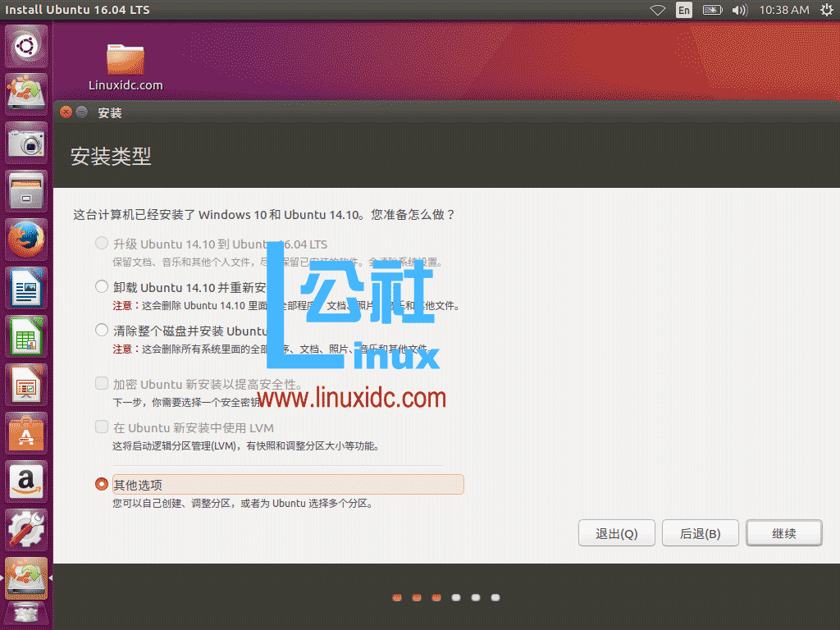Open the keyboard layout menu labeled En
840x630 pixels.
pos(683,10)
